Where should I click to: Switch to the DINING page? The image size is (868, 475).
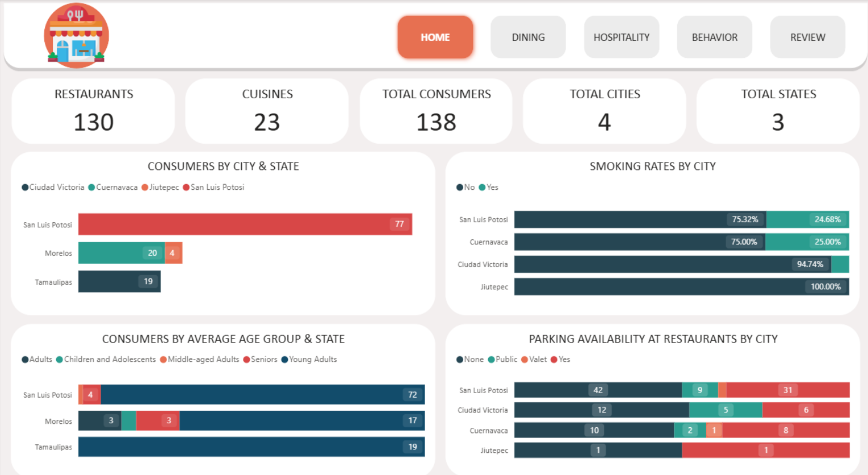(x=528, y=37)
